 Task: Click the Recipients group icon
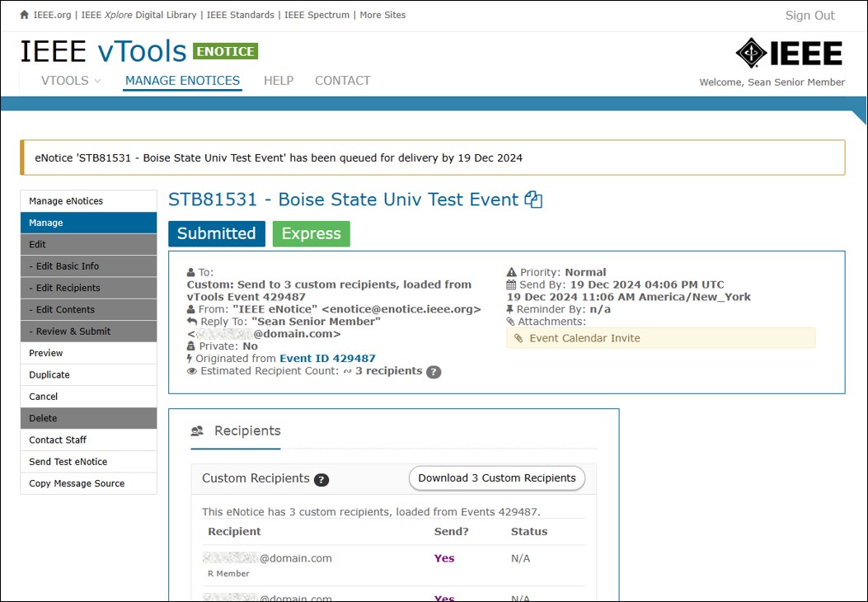click(198, 430)
